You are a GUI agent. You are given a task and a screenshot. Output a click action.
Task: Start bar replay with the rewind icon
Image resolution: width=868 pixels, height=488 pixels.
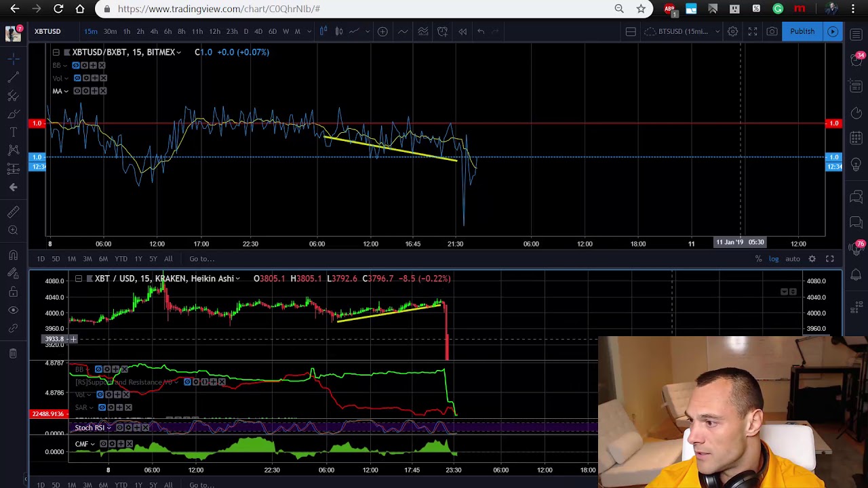pos(462,31)
